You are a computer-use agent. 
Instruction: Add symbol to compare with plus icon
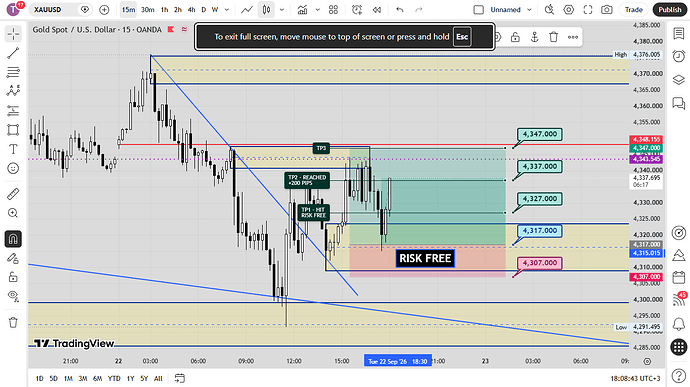click(104, 9)
